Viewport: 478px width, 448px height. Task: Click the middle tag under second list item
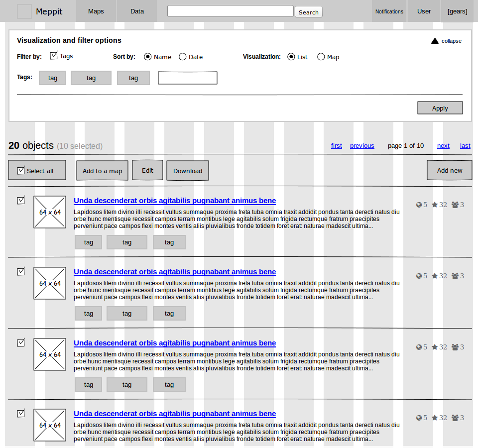click(127, 313)
